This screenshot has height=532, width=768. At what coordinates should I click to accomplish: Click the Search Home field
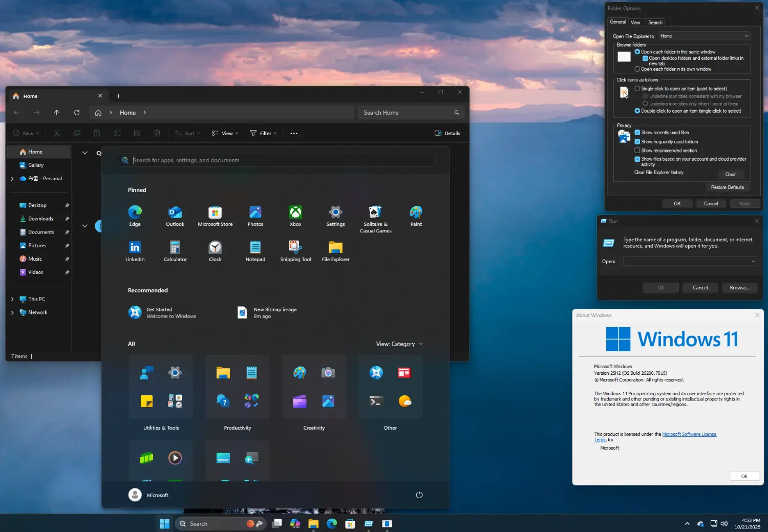click(412, 113)
